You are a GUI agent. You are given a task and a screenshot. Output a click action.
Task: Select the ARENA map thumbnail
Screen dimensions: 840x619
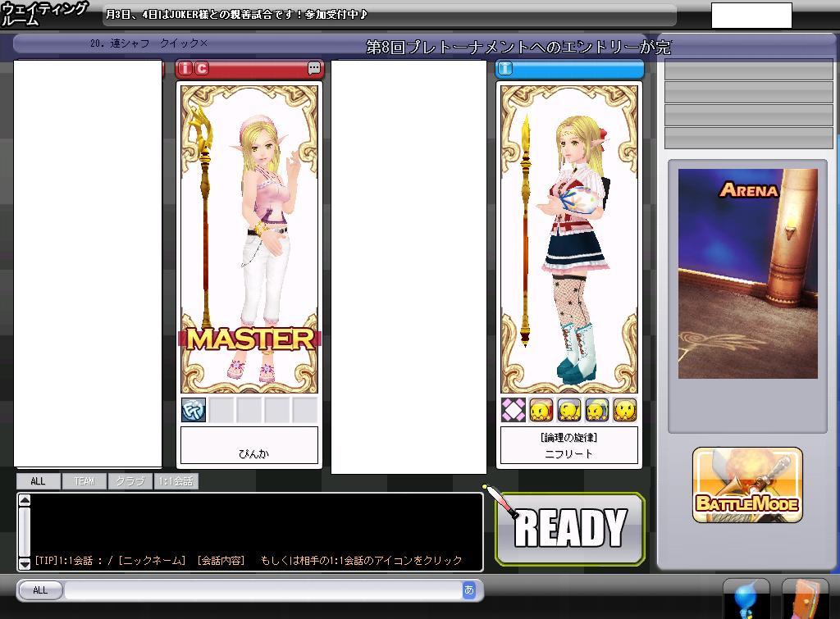tap(747, 274)
